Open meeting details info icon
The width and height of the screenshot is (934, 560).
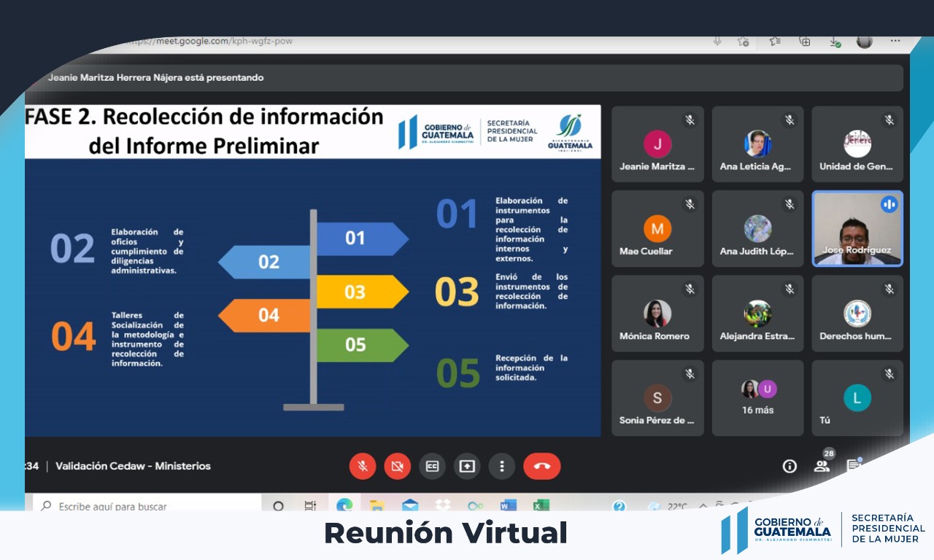pyautogui.click(x=790, y=467)
